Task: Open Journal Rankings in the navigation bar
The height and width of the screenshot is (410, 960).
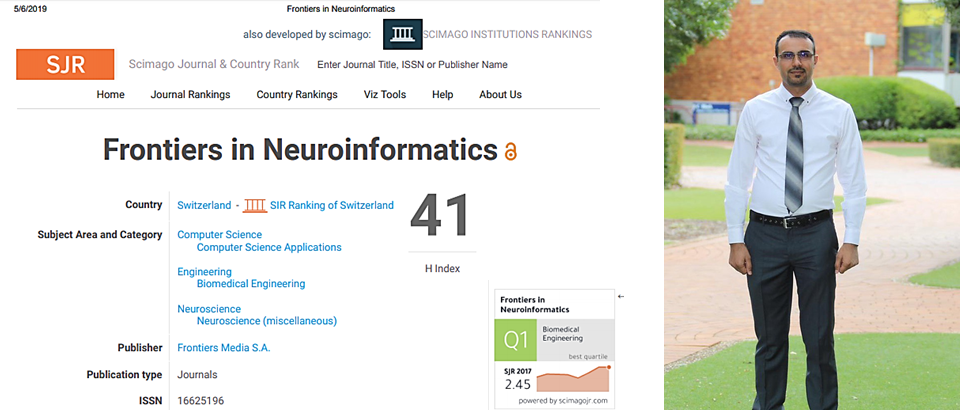Action: pyautogui.click(x=190, y=95)
